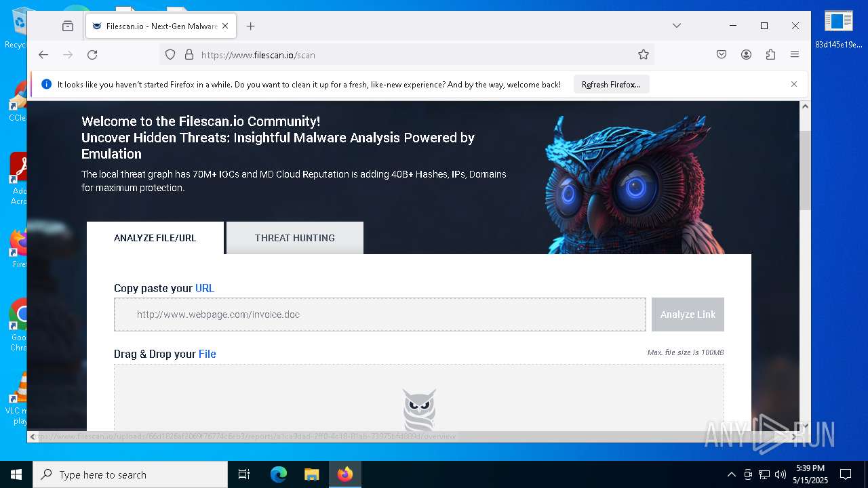This screenshot has height=488, width=868.
Task: Expand the list all tabs chevron
Action: [677, 26]
